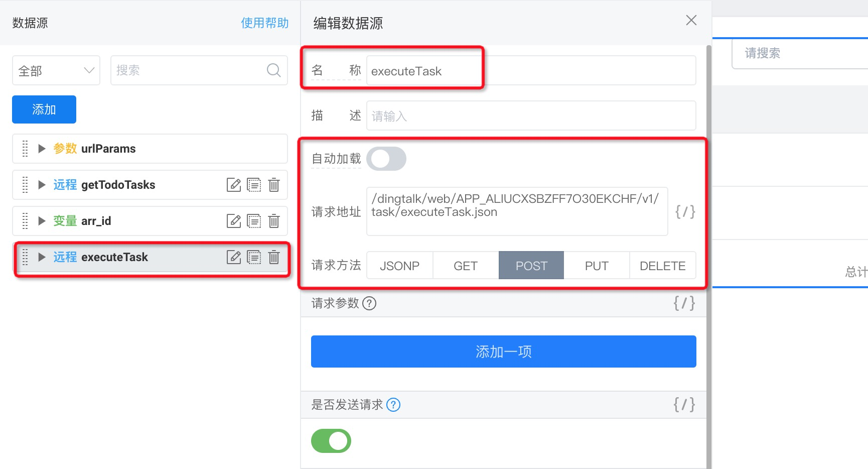Screen dimensions: 868x469
Task: Click the 请求地址 text area
Action: tap(517, 211)
